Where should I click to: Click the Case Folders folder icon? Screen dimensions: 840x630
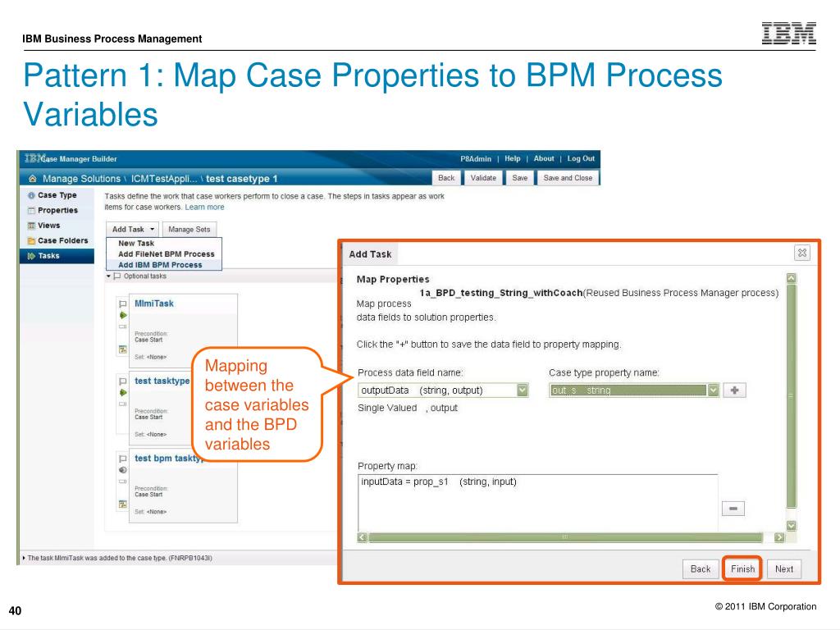31,241
